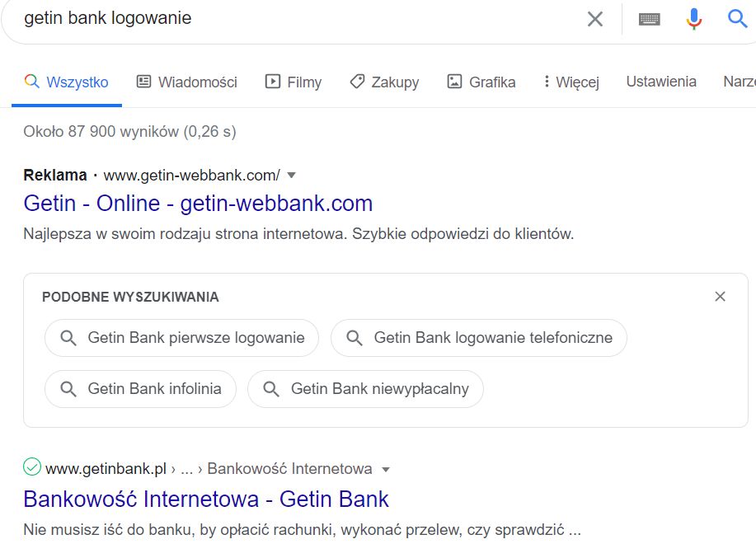Open Ustawienia search settings
Viewport: 756px width, 558px height.
[661, 82]
